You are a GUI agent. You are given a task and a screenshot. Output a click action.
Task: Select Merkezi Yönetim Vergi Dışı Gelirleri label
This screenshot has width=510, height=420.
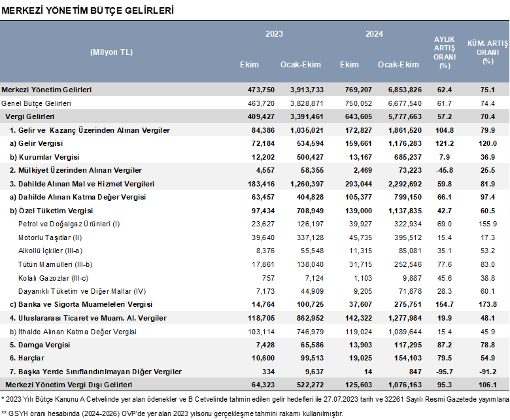point(69,385)
